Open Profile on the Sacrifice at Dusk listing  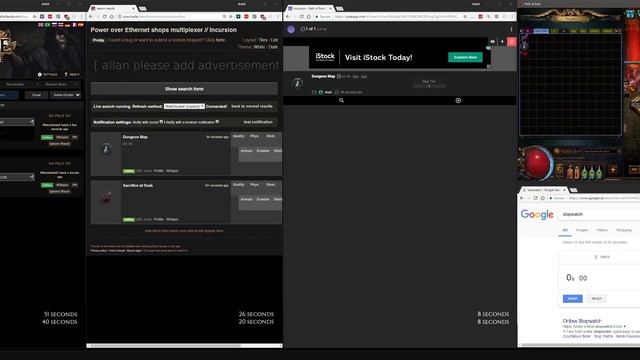tap(159, 220)
